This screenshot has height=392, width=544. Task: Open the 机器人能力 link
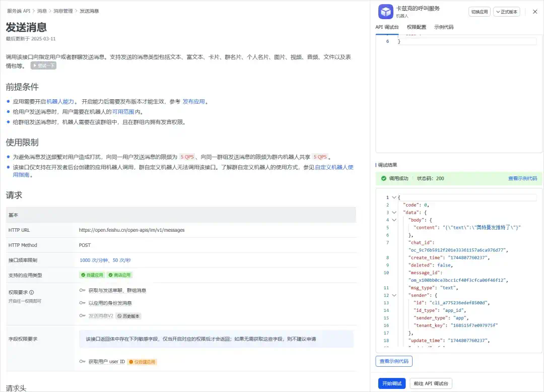point(60,102)
